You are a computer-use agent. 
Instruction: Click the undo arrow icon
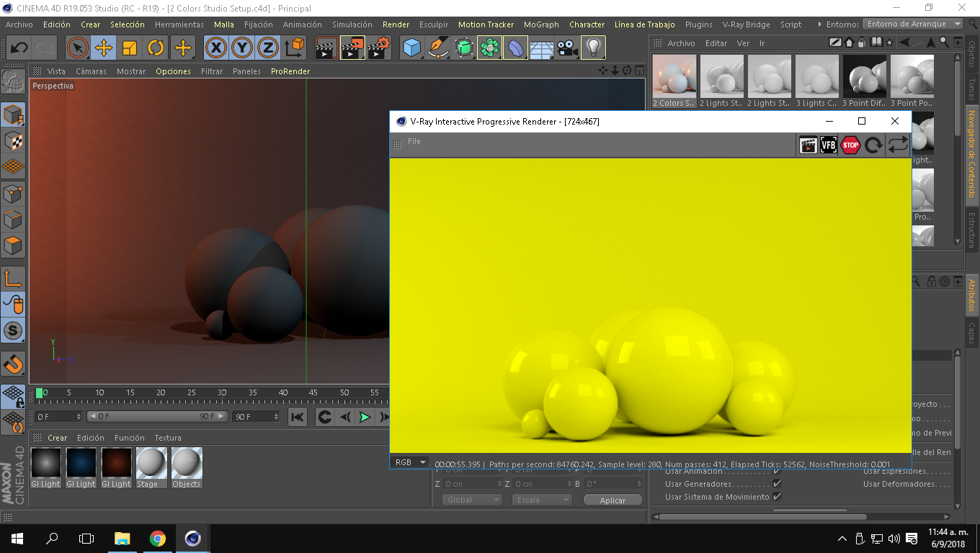pos(19,48)
